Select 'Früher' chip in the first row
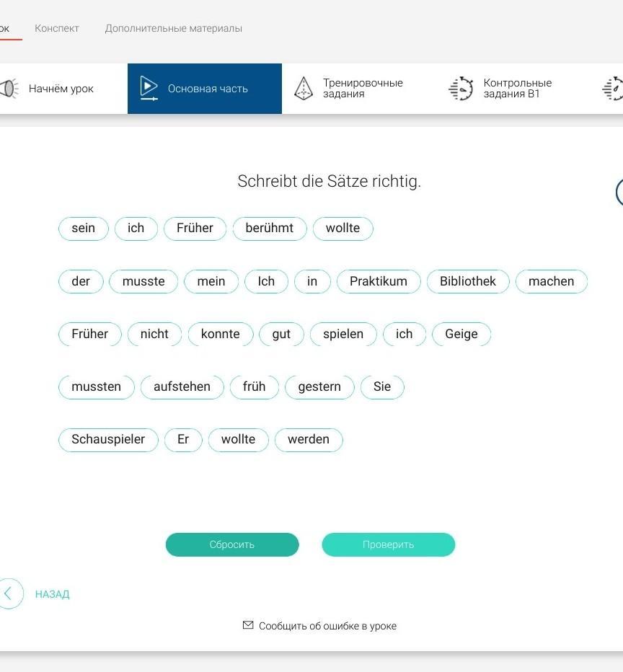 pyautogui.click(x=195, y=229)
